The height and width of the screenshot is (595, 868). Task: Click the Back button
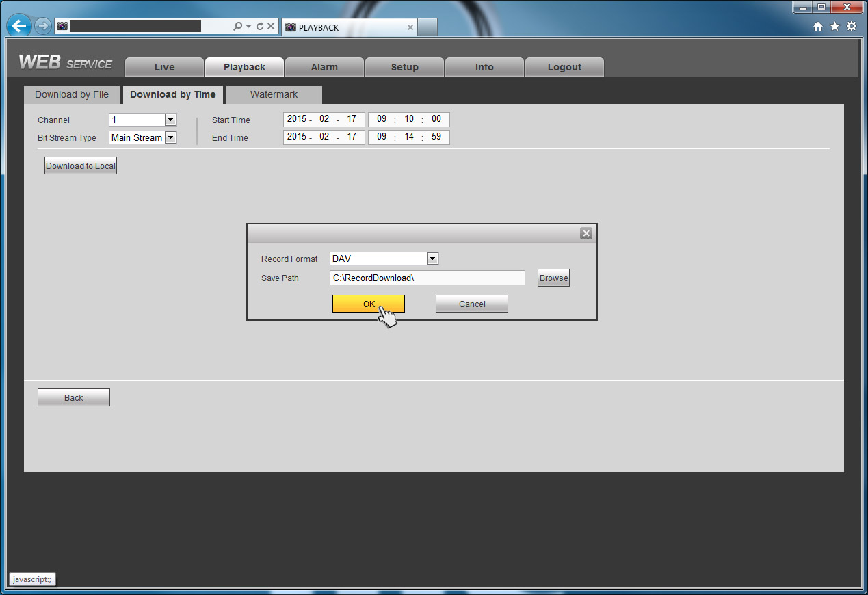[x=74, y=397]
